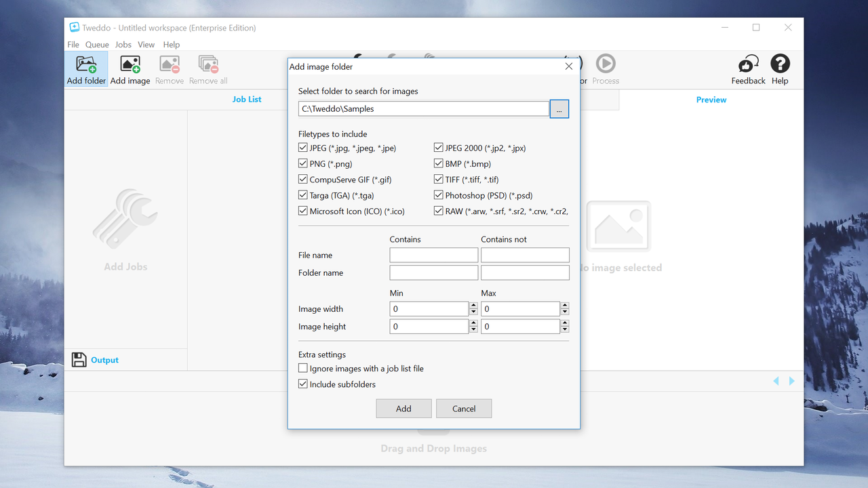Viewport: 868px width, 488px height.
Task: Click the Output link in left panel
Action: coord(105,360)
